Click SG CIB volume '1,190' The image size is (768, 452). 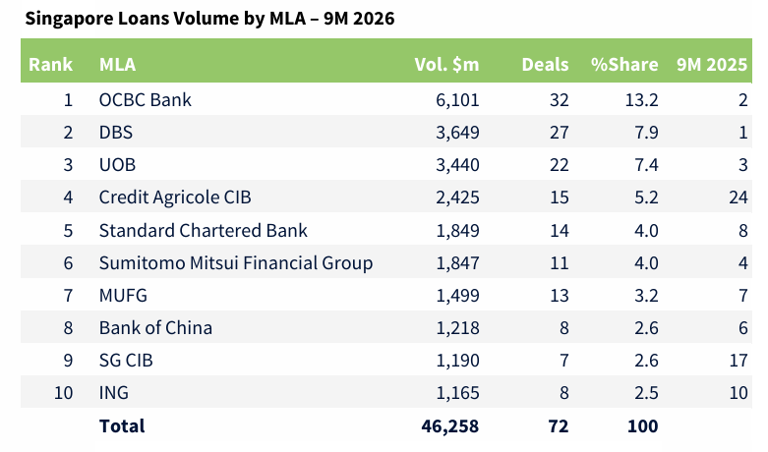tap(457, 360)
